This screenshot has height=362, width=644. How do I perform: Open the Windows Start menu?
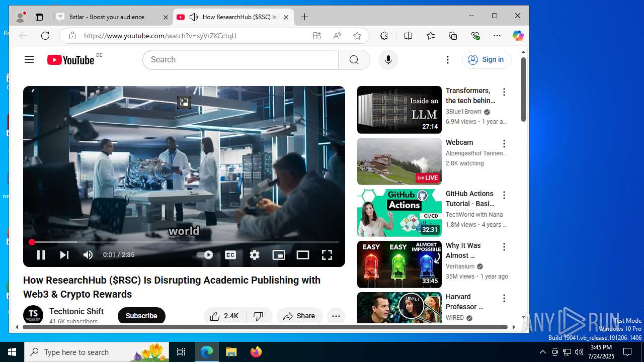pyautogui.click(x=12, y=352)
